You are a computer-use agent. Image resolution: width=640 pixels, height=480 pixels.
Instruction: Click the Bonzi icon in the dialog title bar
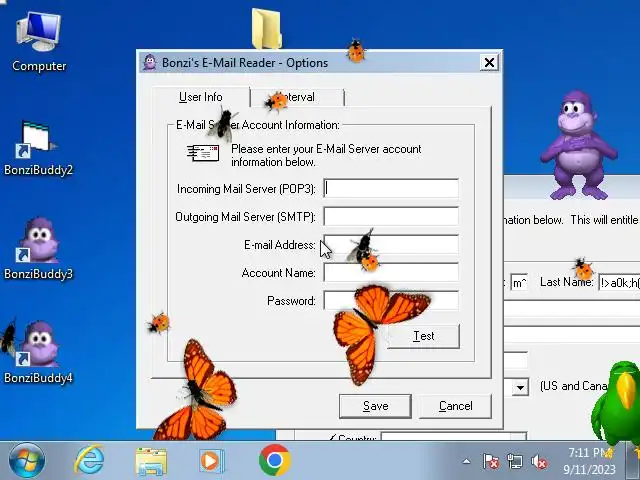pos(150,62)
